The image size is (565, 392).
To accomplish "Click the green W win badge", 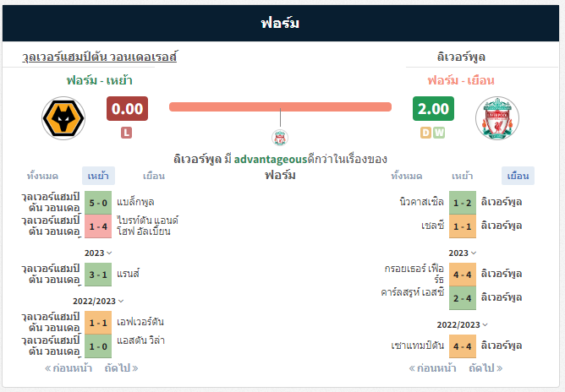I will (439, 133).
